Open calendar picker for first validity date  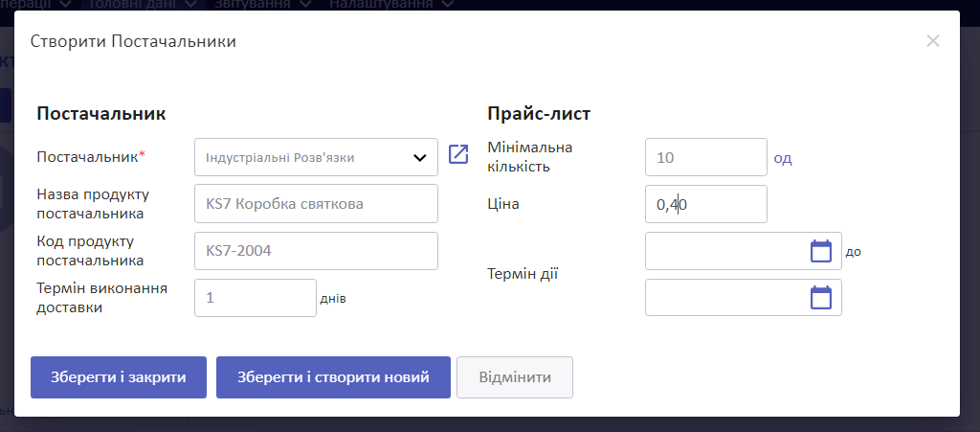click(820, 251)
